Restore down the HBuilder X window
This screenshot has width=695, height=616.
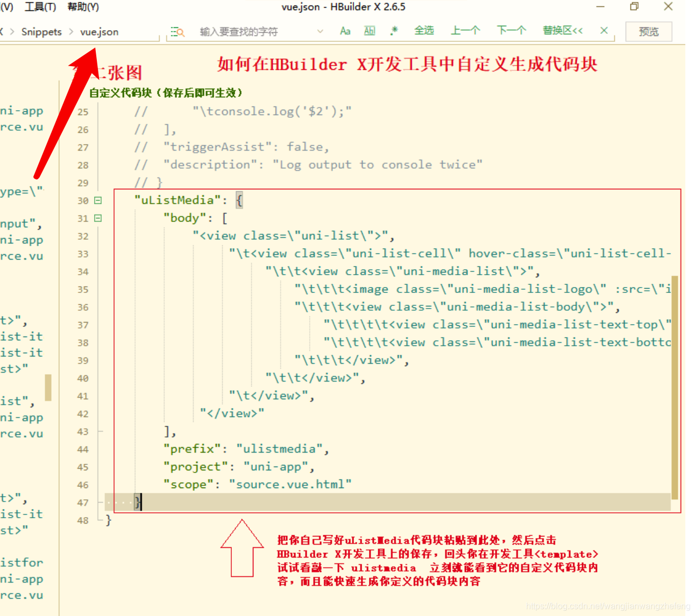[634, 6]
